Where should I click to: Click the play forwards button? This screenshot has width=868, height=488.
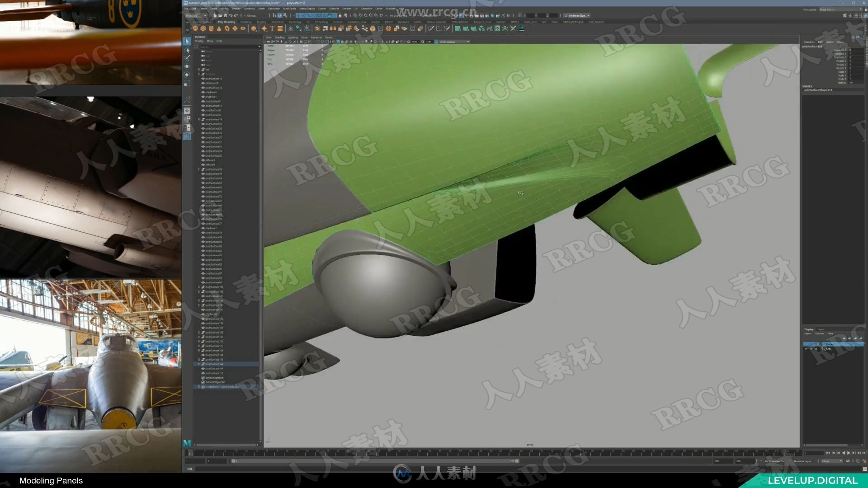tap(849, 453)
